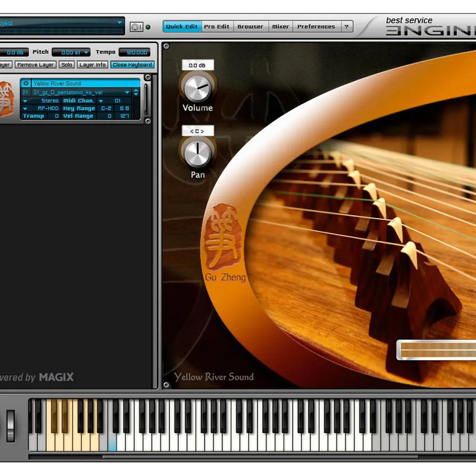Click the Volume knob 0.0 dB value box
This screenshot has width=476, height=476.
197,65
